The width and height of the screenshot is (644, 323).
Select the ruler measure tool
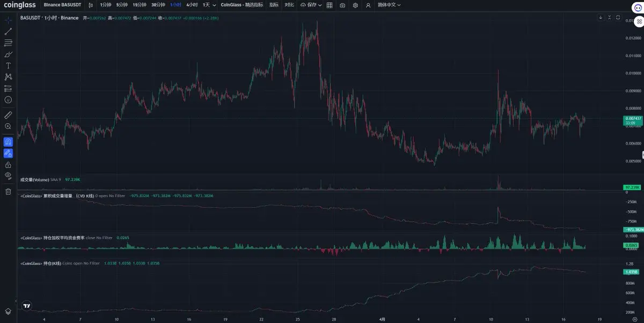(x=8, y=115)
